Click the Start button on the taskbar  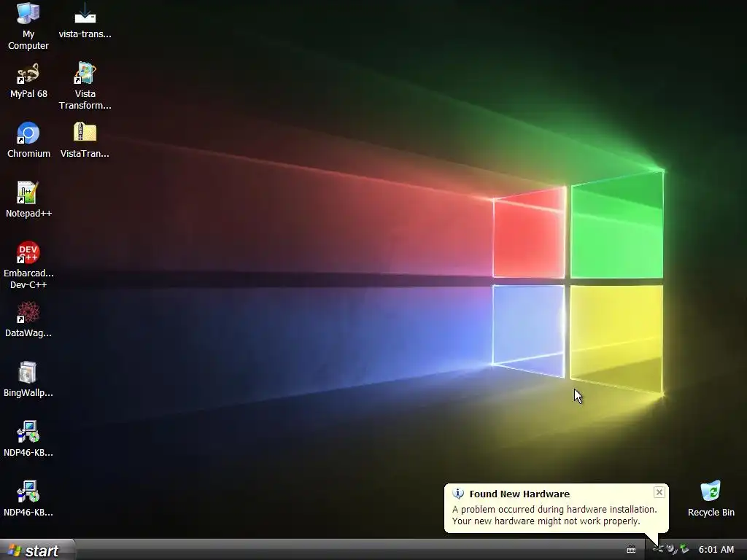coord(37,550)
